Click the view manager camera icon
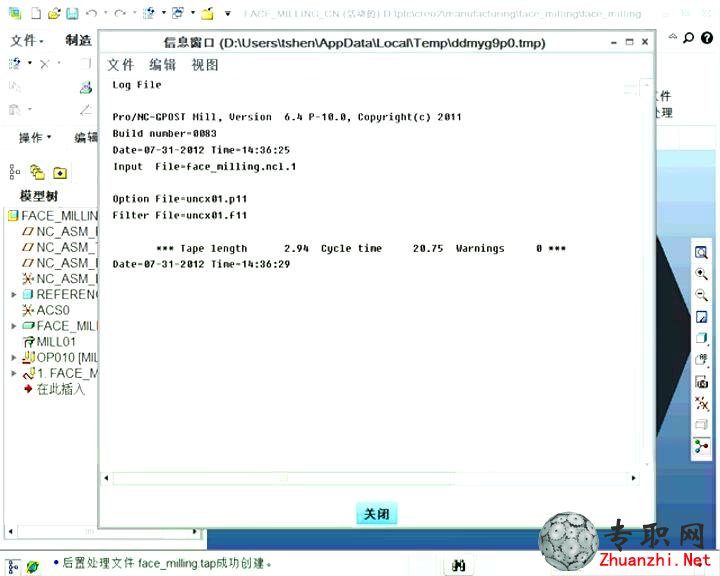720x576 pixels. click(x=701, y=381)
